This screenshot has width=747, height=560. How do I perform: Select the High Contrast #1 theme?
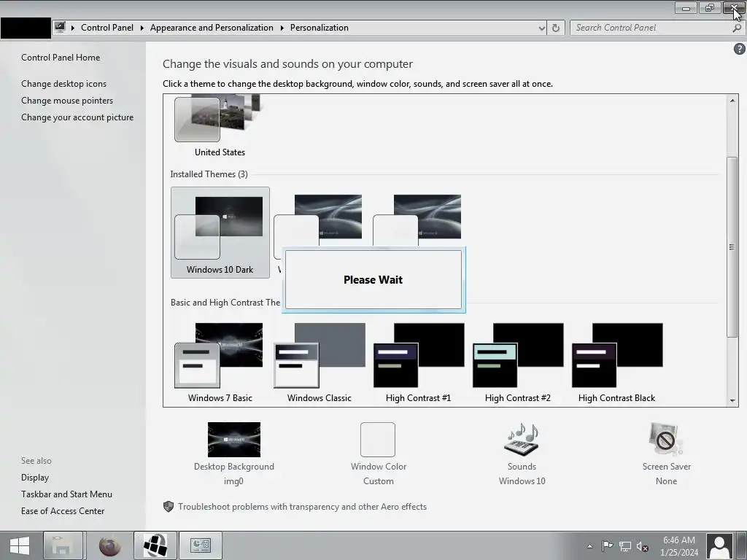coord(418,363)
